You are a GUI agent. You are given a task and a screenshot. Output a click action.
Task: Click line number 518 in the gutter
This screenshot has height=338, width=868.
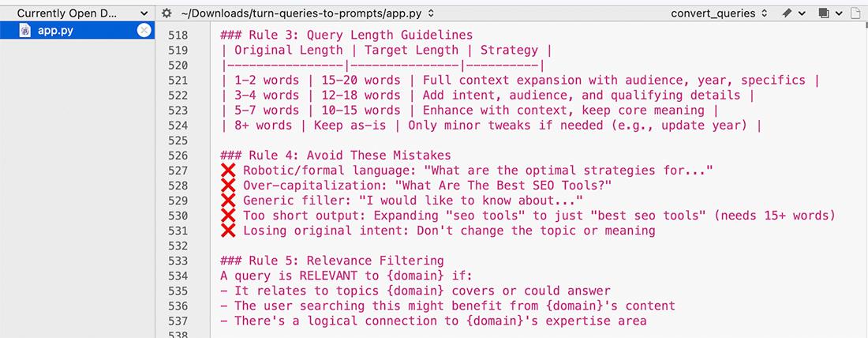point(178,36)
